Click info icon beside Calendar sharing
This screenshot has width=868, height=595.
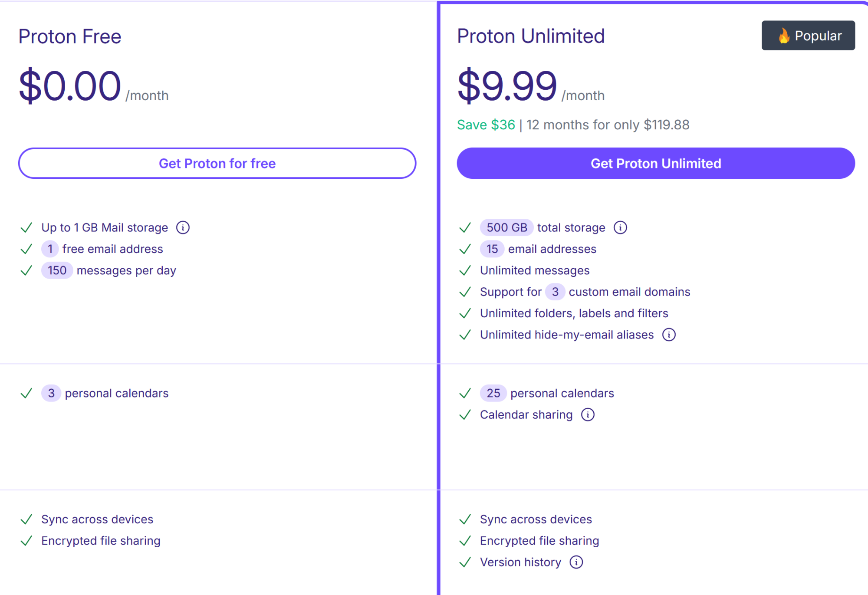tap(588, 414)
